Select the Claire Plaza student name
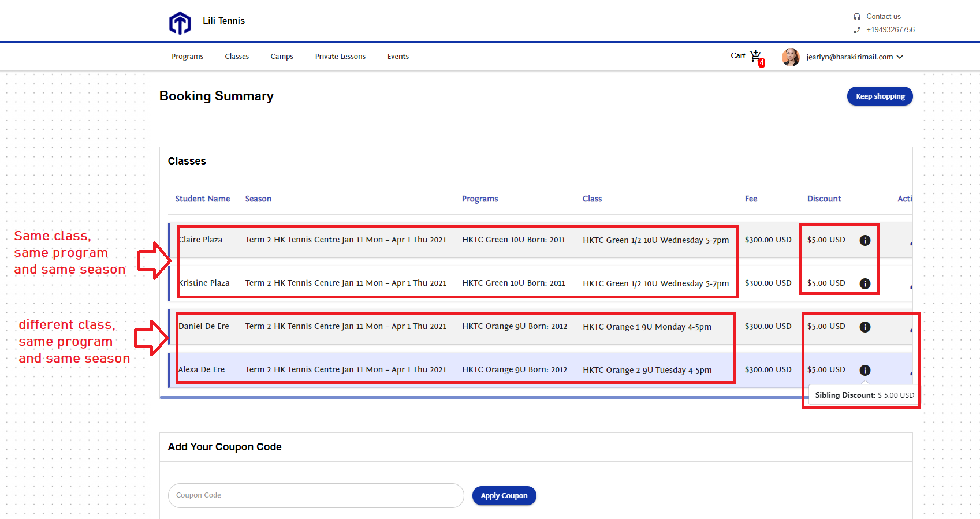Image resolution: width=980 pixels, height=519 pixels. (200, 240)
